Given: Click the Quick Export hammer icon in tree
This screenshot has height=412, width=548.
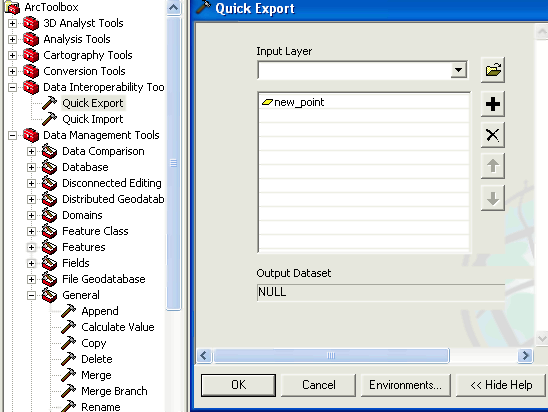Looking at the screenshot, I should 49,103.
